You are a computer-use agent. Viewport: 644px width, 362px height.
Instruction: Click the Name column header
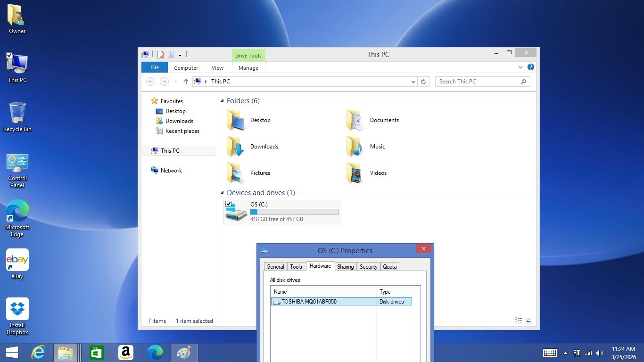click(x=323, y=292)
